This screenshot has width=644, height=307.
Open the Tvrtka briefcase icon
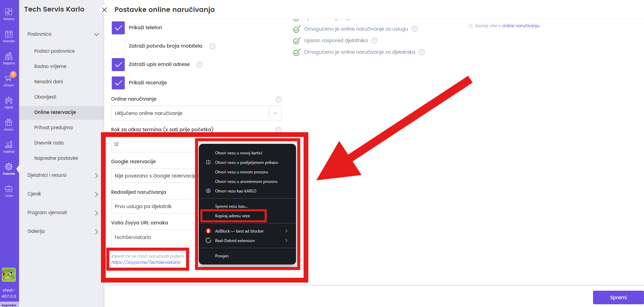pos(9,191)
